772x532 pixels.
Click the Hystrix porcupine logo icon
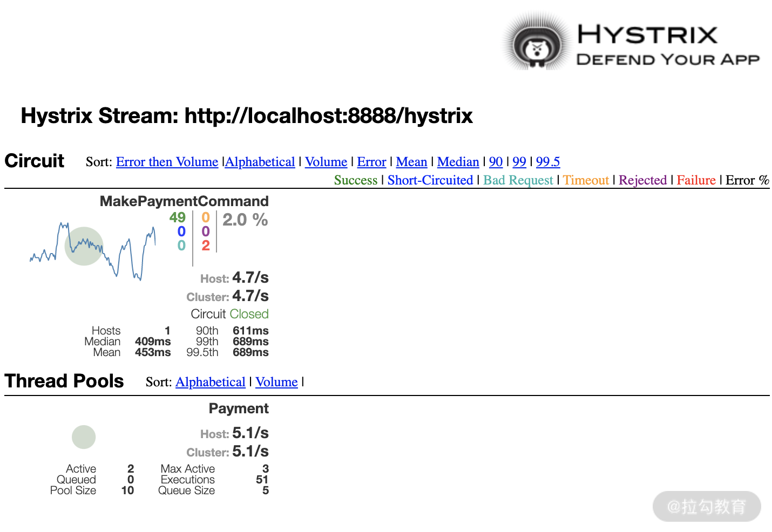click(x=537, y=43)
